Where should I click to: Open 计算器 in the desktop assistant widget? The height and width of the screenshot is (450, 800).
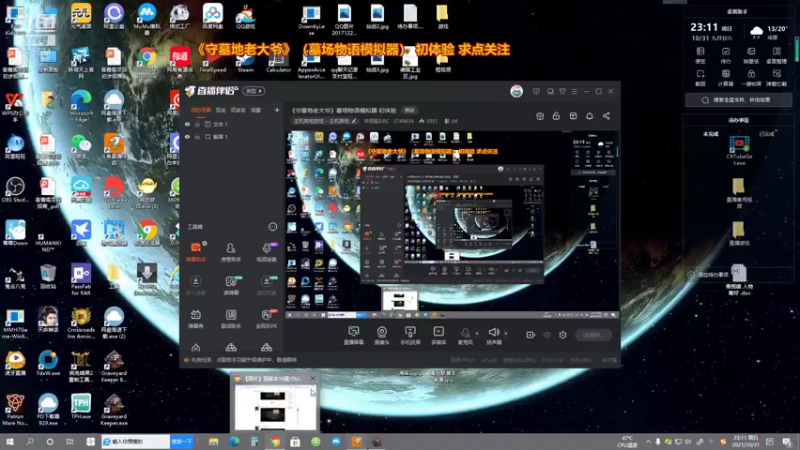pos(726,77)
